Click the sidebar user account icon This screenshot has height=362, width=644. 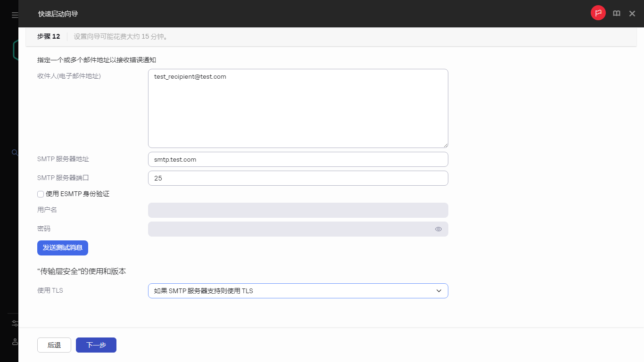click(x=15, y=341)
